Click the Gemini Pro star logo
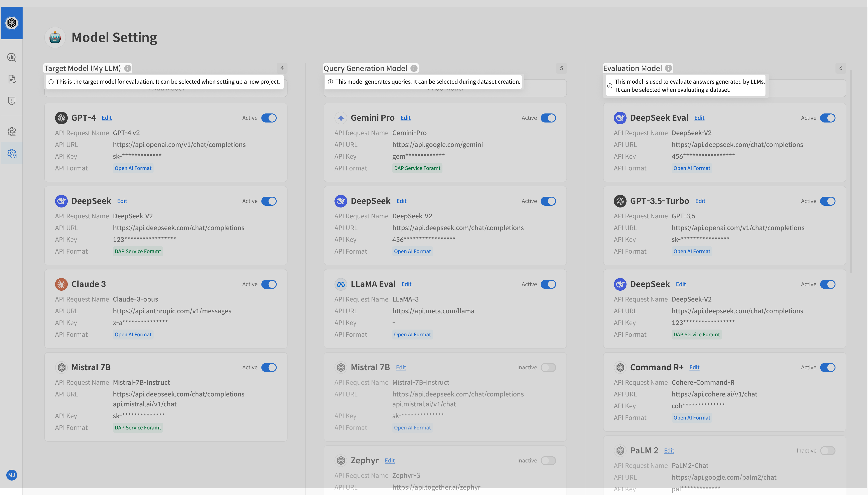Image resolution: width=868 pixels, height=495 pixels. pos(341,118)
